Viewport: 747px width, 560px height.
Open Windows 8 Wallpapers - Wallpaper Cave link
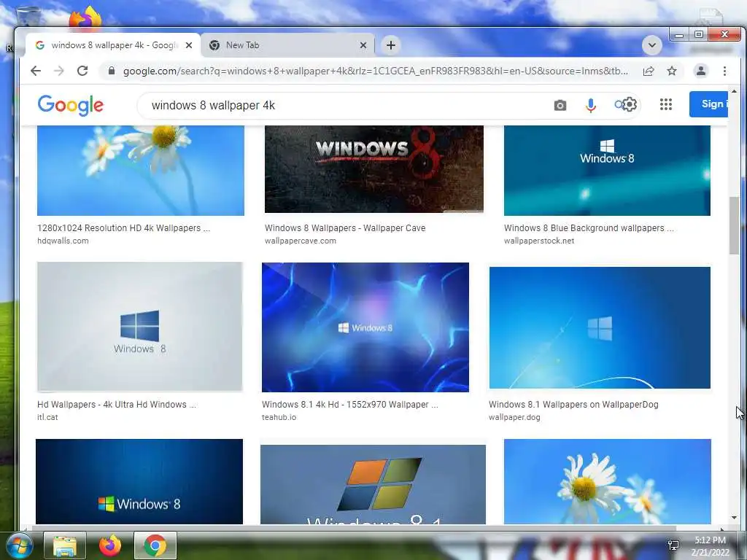tap(345, 228)
